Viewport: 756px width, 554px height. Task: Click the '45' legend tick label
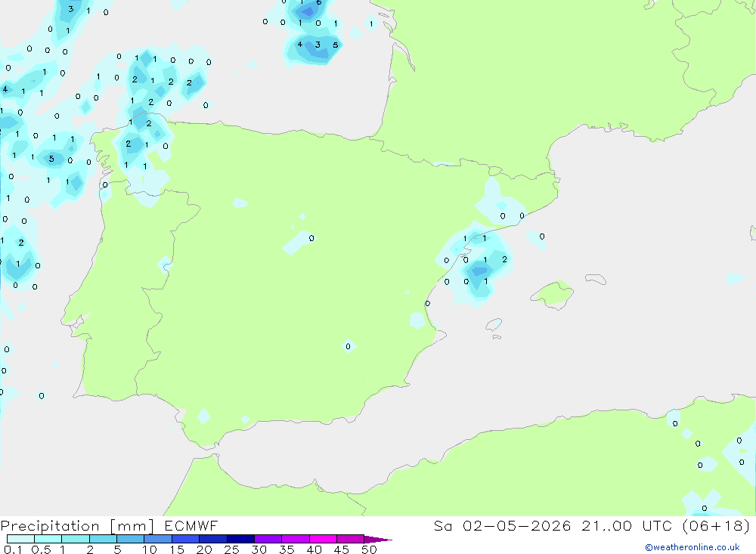tap(342, 549)
